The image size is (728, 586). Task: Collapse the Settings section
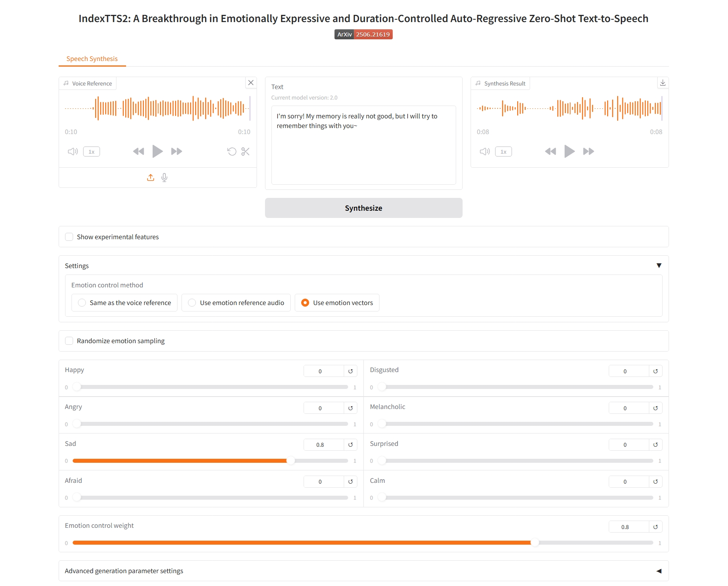coord(659,266)
